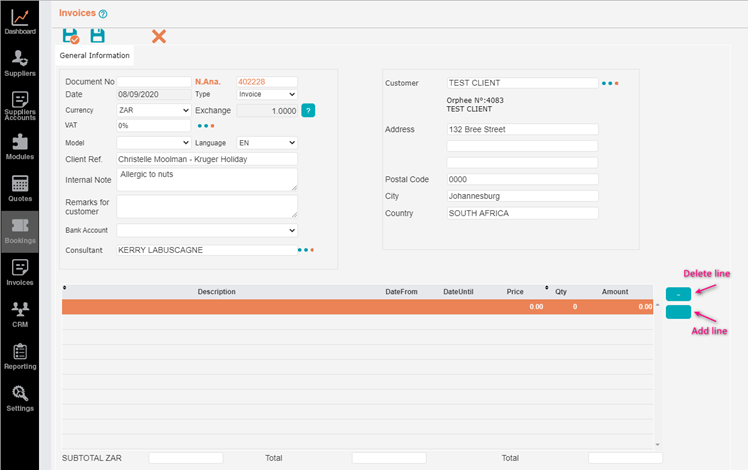This screenshot has width=748, height=470.
Task: Click the Address field 132 Bree Street
Action: pyautogui.click(x=523, y=129)
